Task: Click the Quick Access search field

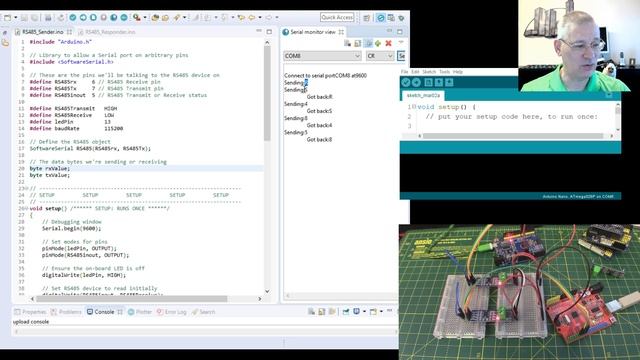Action: pos(337,18)
